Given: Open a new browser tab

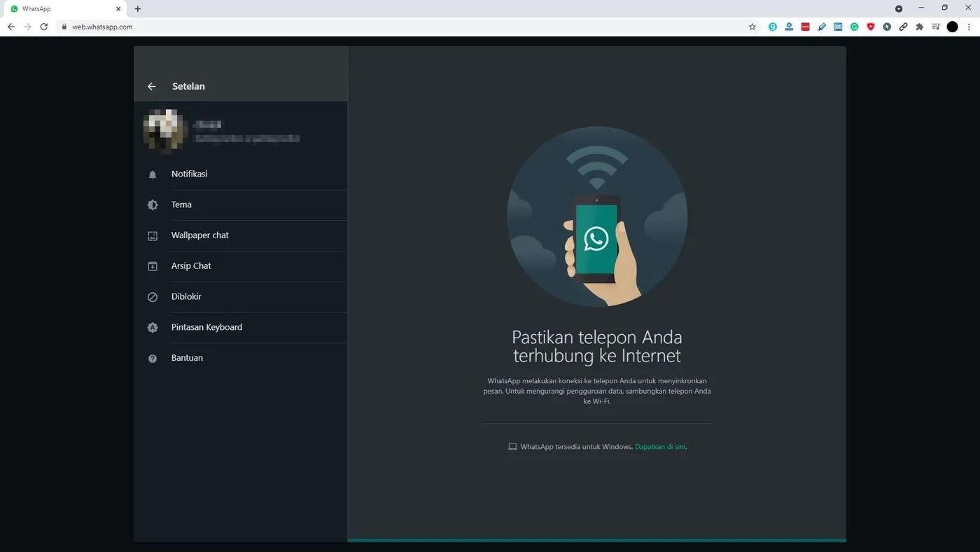Looking at the screenshot, I should (x=138, y=9).
